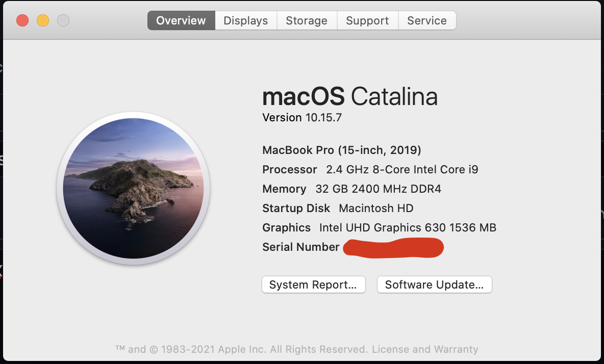
Task: Select the Support tab
Action: pos(367,20)
